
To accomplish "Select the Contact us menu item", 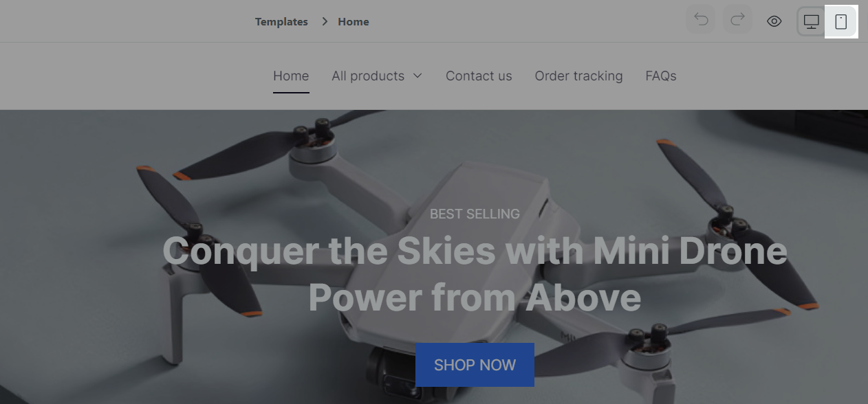I will 479,76.
